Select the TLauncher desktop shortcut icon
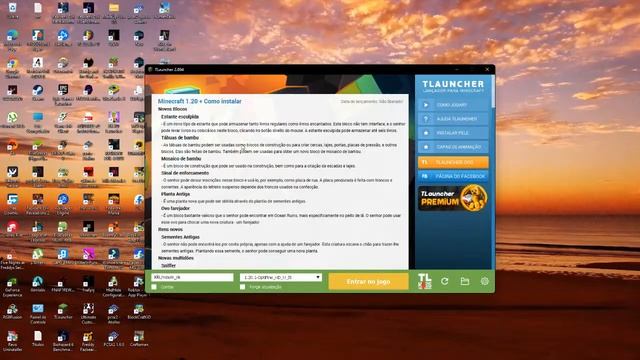Image resolution: width=640 pixels, height=360 pixels. tap(63, 312)
